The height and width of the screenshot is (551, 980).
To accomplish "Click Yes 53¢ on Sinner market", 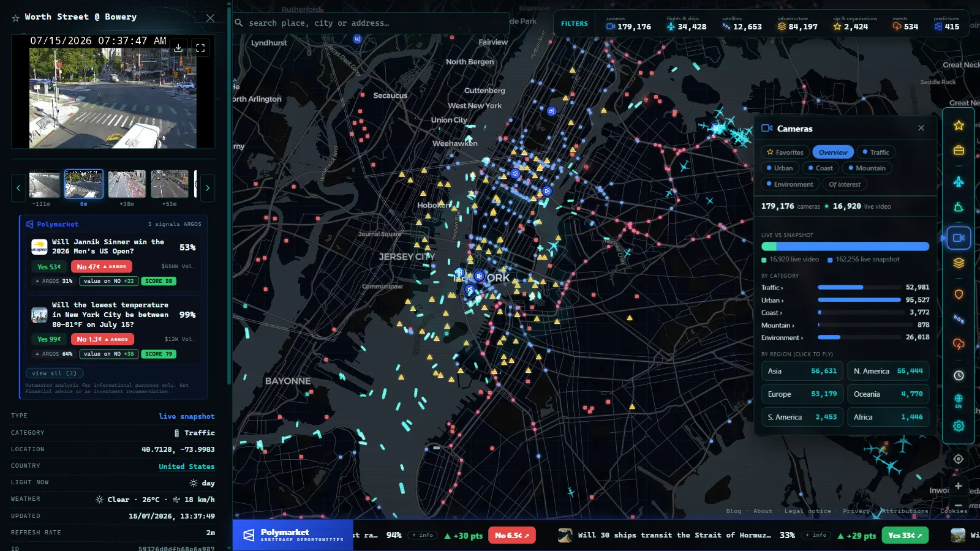I will (x=49, y=267).
